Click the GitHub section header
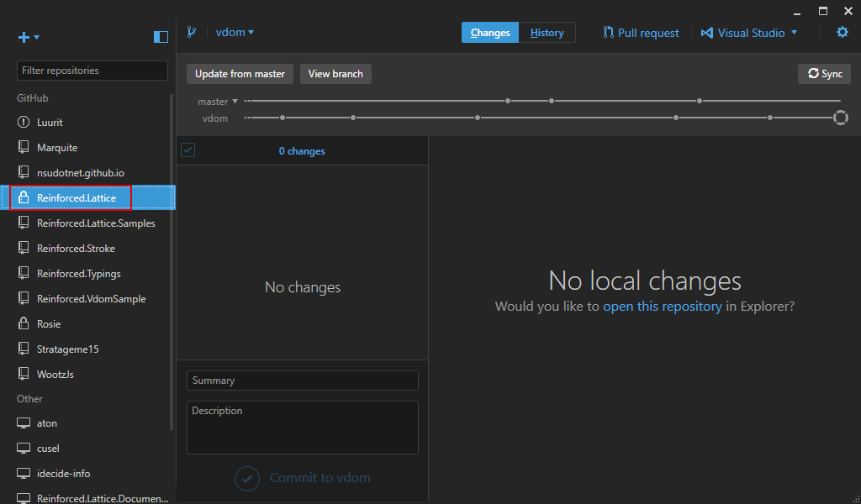Screen dimensions: 861x504 [x=33, y=98]
